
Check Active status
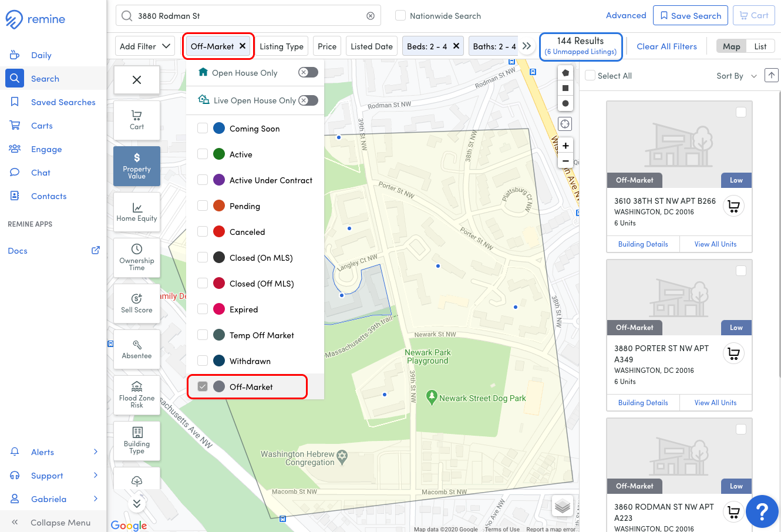coord(203,154)
